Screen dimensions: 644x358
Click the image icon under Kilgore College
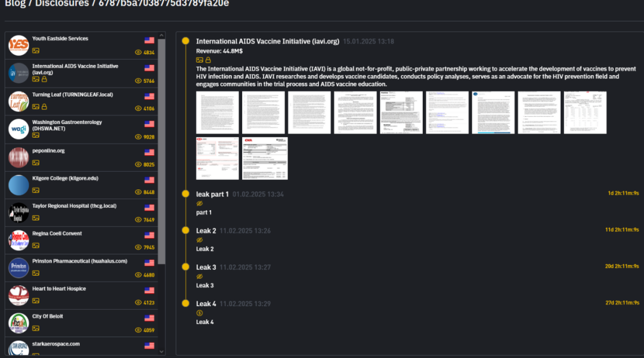pos(36,190)
